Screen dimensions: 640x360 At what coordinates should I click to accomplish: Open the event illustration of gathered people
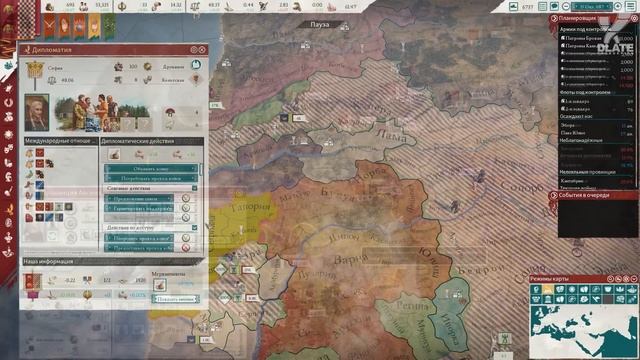[x=103, y=113]
